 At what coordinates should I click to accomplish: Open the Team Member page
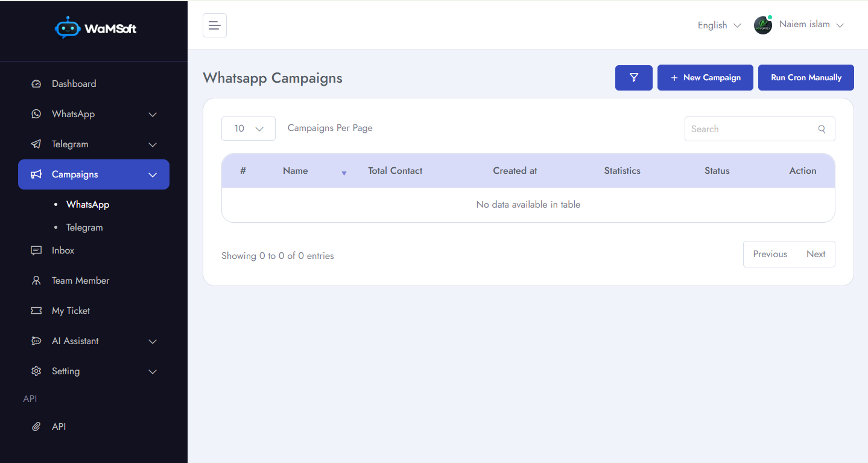click(93, 281)
